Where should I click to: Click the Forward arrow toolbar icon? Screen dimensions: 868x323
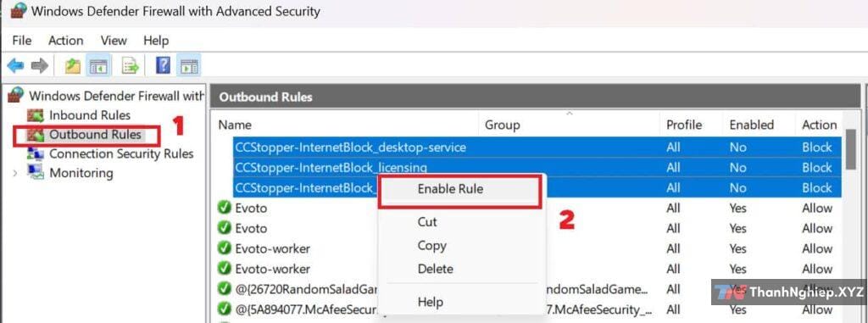point(40,66)
